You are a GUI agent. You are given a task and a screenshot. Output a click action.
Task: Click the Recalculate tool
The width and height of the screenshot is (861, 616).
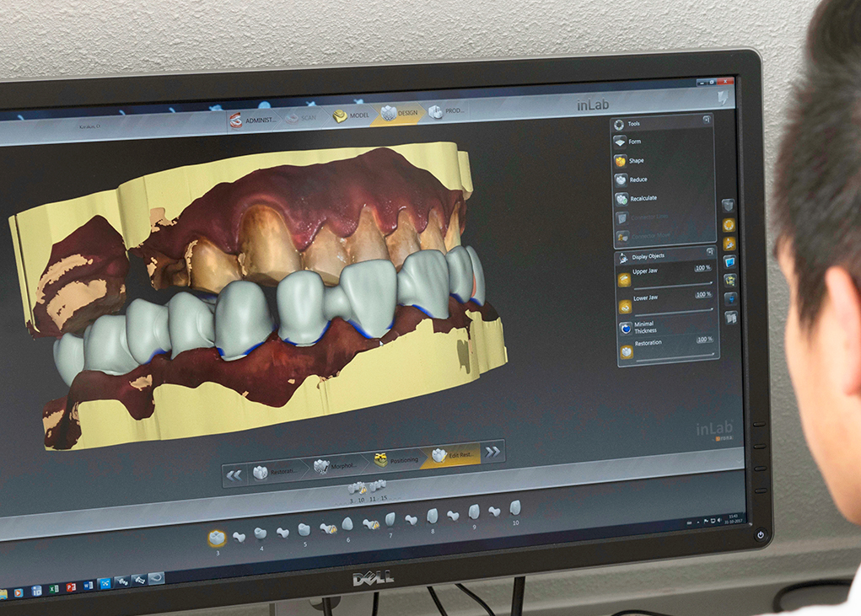(622, 199)
